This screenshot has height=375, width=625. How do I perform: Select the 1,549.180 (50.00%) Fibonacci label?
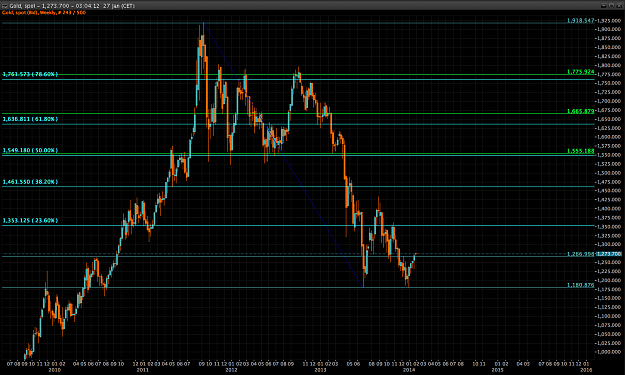[30, 150]
